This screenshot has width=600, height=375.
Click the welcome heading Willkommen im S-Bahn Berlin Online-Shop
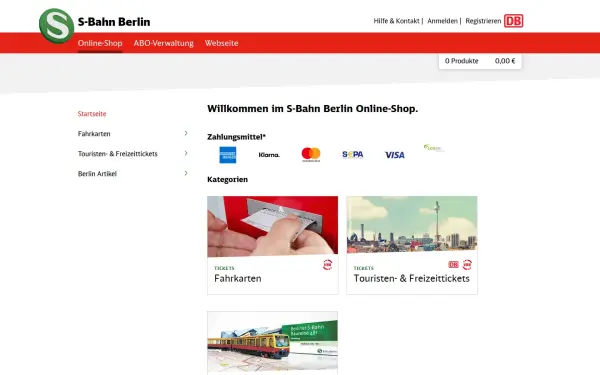(x=313, y=109)
